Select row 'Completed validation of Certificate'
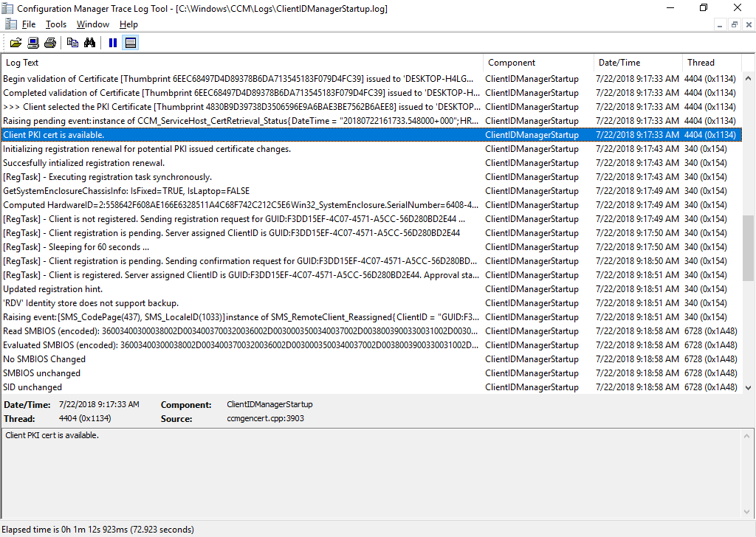 371,93
